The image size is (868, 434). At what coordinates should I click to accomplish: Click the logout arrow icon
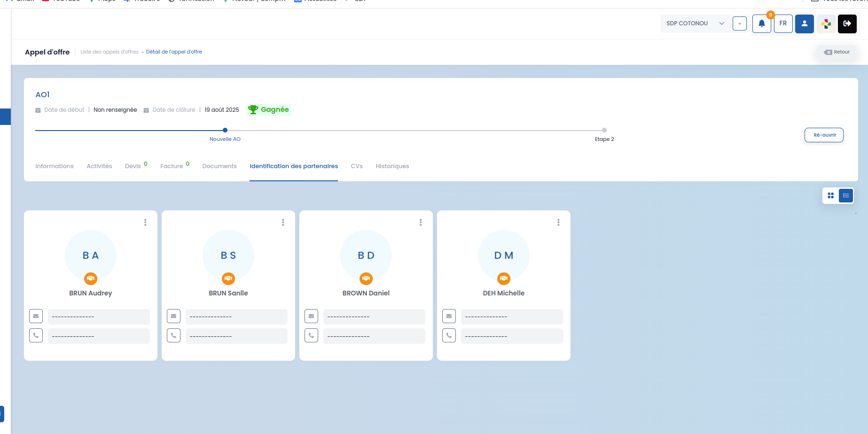point(847,23)
